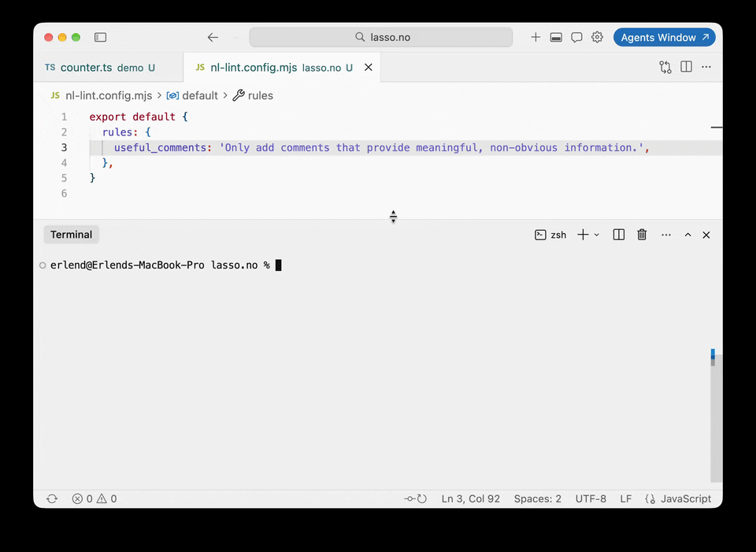Click the terminal scrollbar thumb
Screen dimensions: 756x552
[717, 418]
